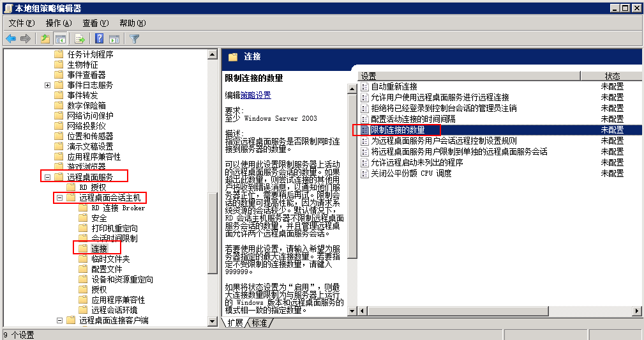Collapse the 远程桌面连接客户端 tree node
Image resolution: width=644 pixels, height=340 pixels.
click(x=59, y=320)
